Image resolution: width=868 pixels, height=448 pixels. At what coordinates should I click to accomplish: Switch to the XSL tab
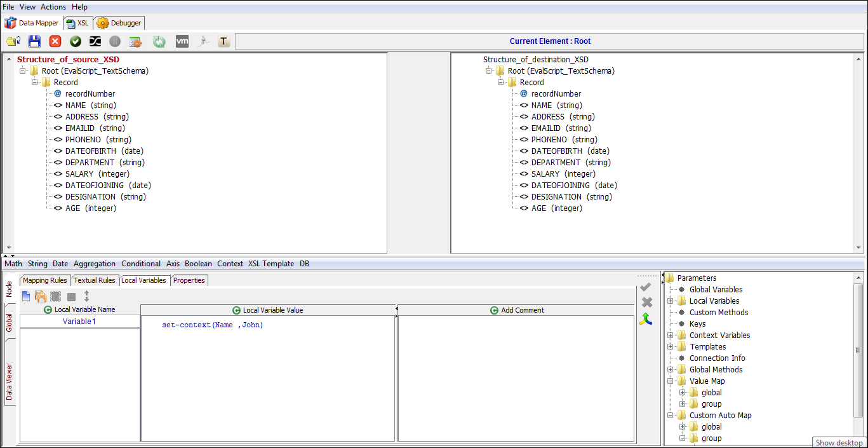77,23
